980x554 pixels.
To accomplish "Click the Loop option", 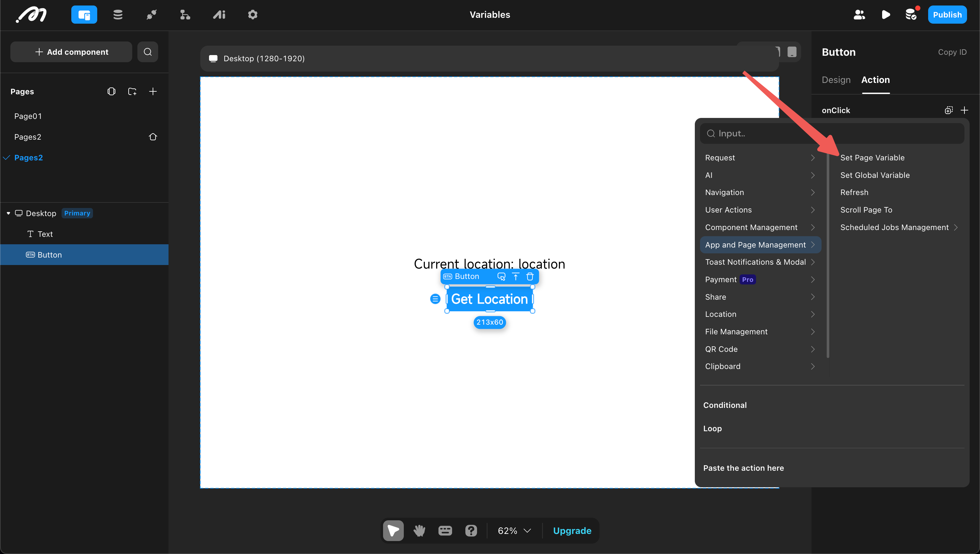I will coord(712,428).
